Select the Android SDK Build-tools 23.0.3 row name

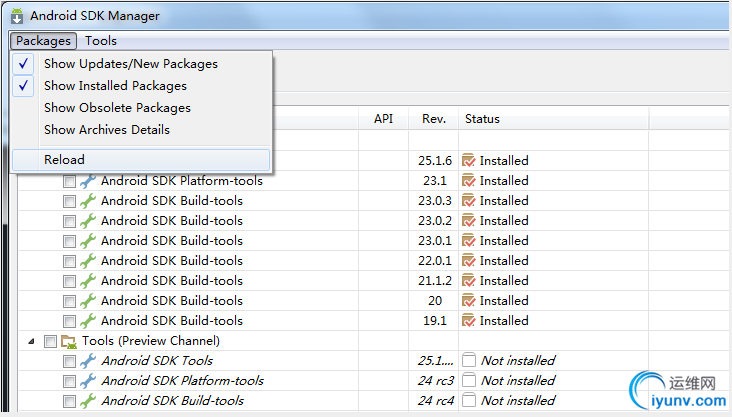point(172,201)
